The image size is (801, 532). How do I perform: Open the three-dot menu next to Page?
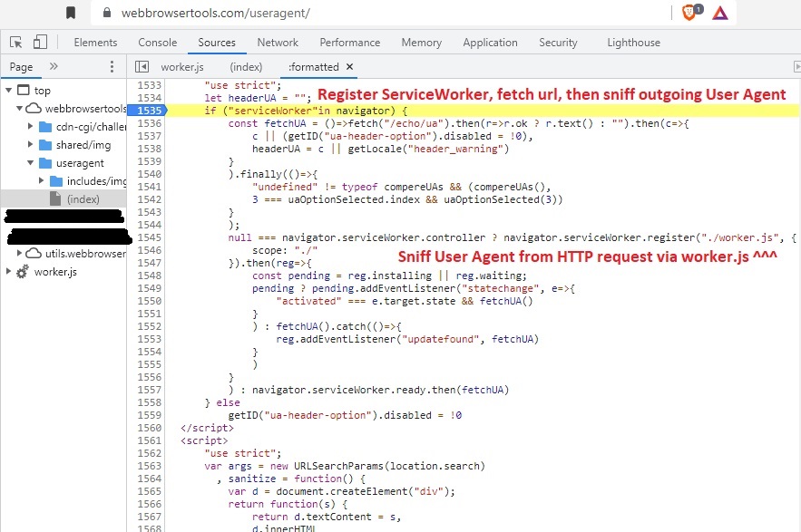(x=111, y=66)
